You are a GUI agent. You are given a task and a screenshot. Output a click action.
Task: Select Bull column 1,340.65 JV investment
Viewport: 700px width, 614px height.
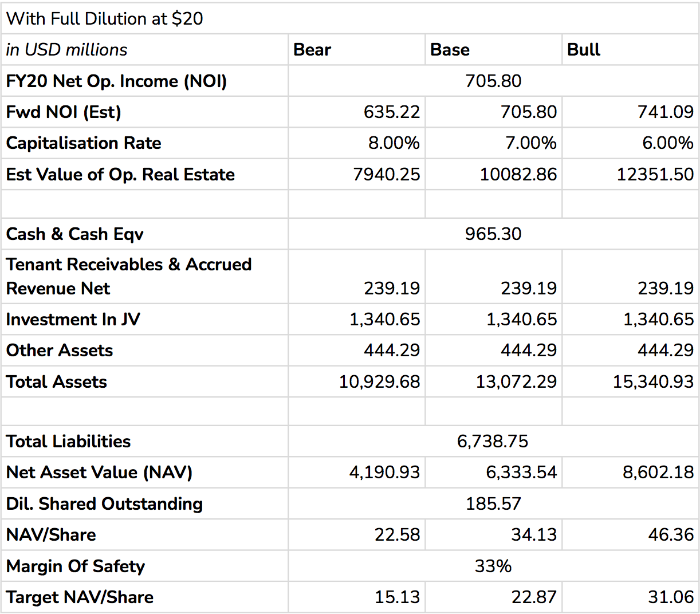(x=630, y=319)
